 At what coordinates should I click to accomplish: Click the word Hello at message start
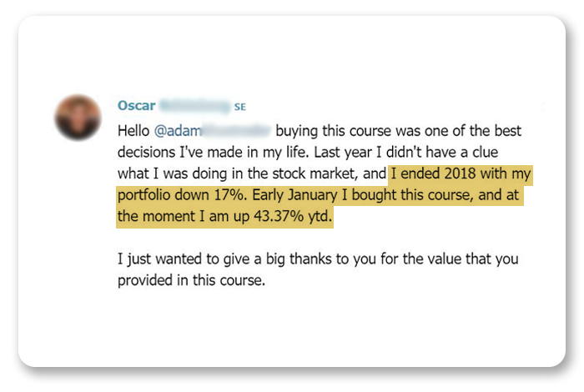tap(133, 131)
